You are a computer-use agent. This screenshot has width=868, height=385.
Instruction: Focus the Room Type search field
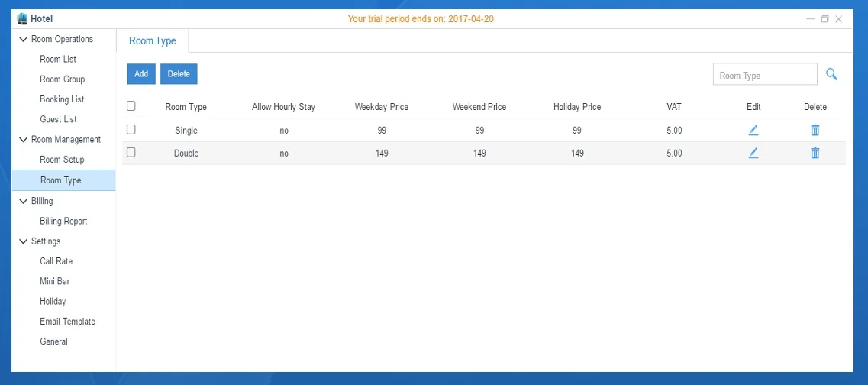point(765,75)
